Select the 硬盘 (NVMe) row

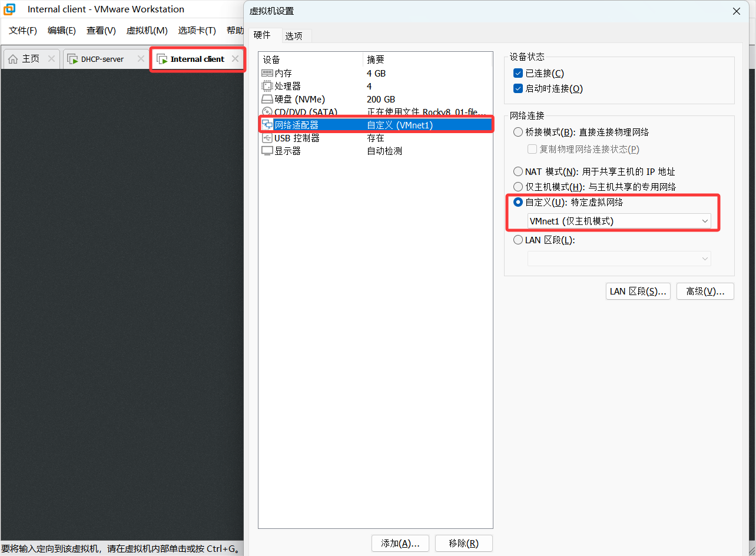click(x=376, y=100)
